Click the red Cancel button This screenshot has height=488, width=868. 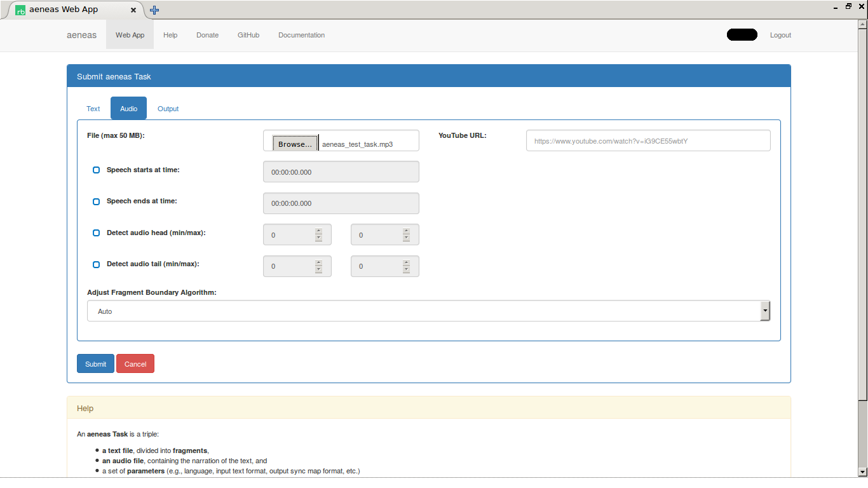(x=135, y=363)
